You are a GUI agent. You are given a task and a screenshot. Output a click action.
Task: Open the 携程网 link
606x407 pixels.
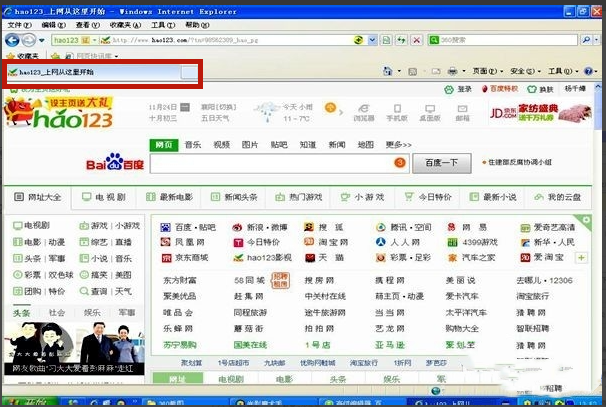click(x=390, y=280)
